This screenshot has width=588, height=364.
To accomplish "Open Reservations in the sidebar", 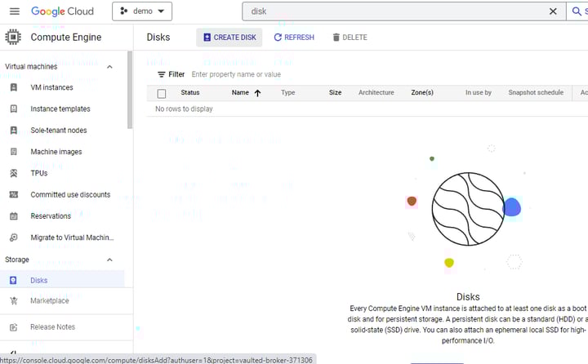I will 51,216.
